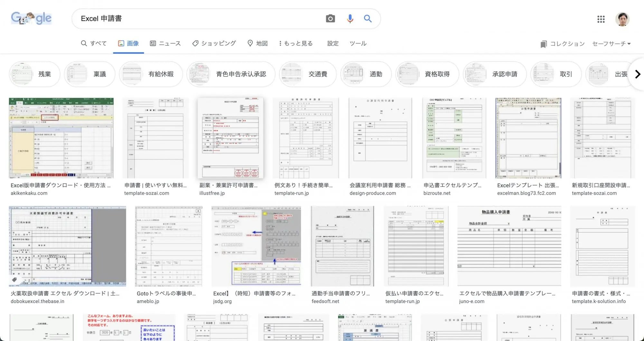Viewport: 644px width, 341px height.
Task: Expand the もっと見る menu
Action: click(296, 43)
